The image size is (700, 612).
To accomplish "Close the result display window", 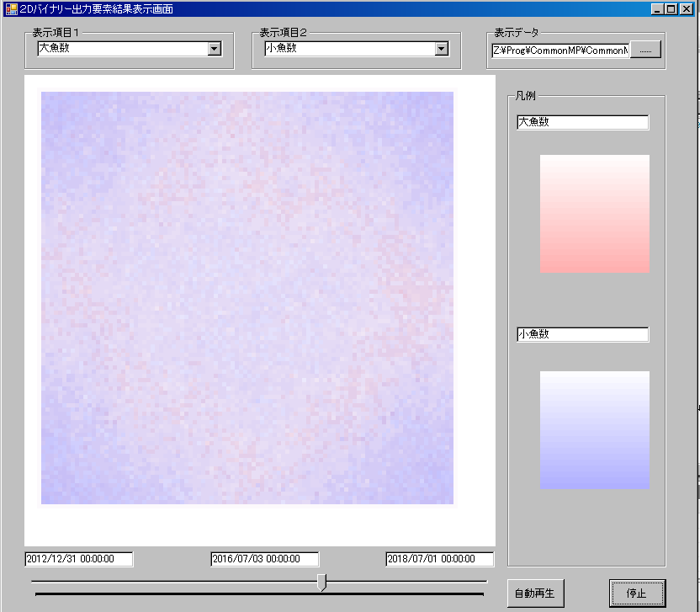I will [687, 9].
